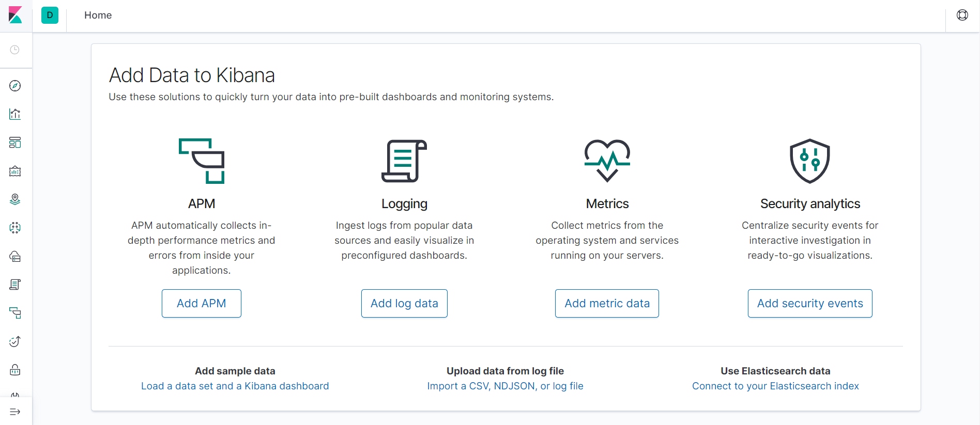Click the Logging scroll illustration icon
980x425 pixels.
404,161
